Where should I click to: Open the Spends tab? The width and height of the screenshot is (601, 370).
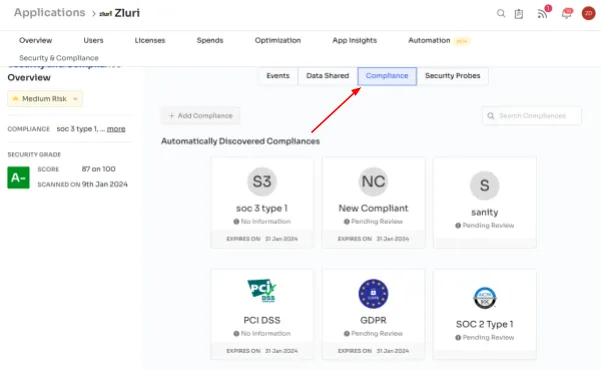pyautogui.click(x=210, y=40)
